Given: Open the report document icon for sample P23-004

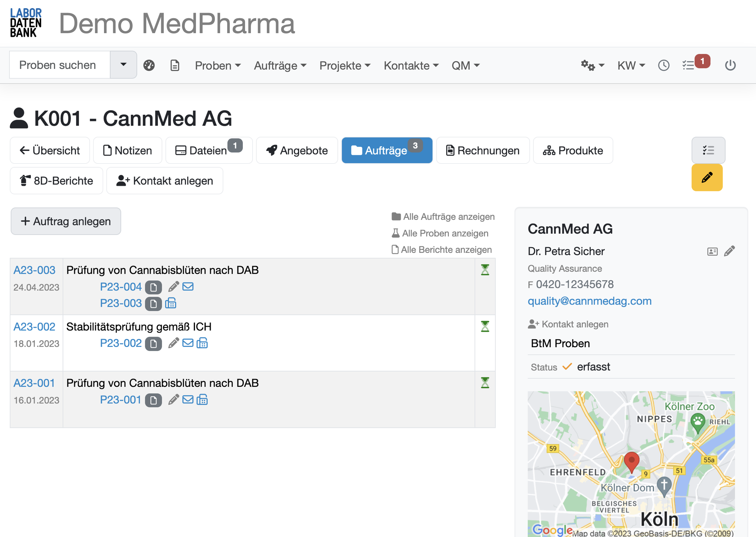Looking at the screenshot, I should (x=153, y=287).
